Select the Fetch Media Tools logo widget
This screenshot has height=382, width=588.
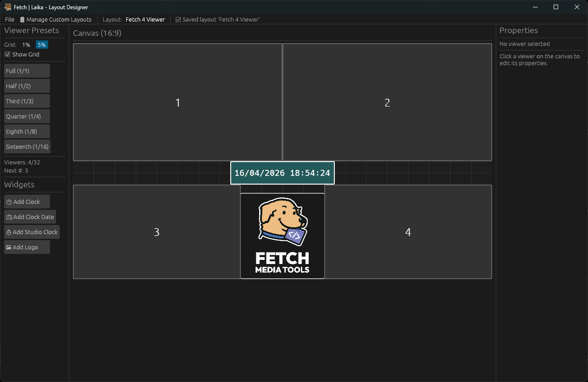[x=282, y=235]
